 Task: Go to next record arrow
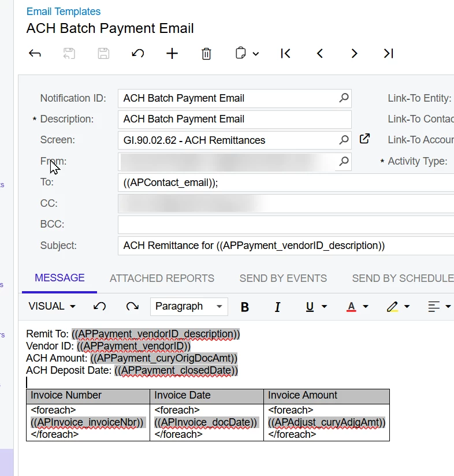coord(354,54)
